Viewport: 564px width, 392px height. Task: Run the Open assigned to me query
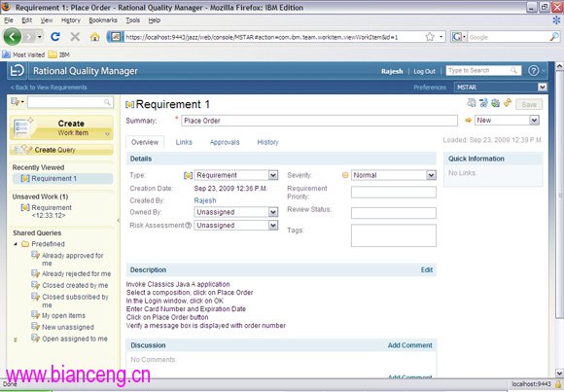(x=75, y=339)
